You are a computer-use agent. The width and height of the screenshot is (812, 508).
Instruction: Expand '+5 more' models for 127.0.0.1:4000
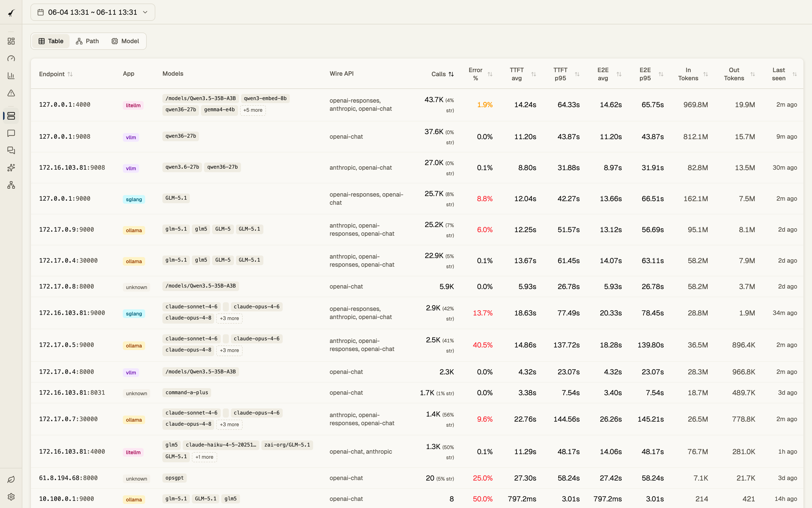(253, 110)
